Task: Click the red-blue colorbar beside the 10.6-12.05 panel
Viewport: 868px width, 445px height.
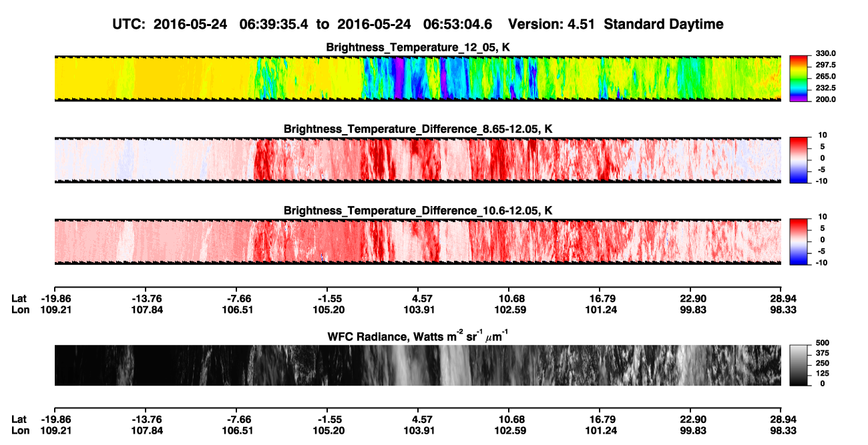Action: (x=799, y=242)
